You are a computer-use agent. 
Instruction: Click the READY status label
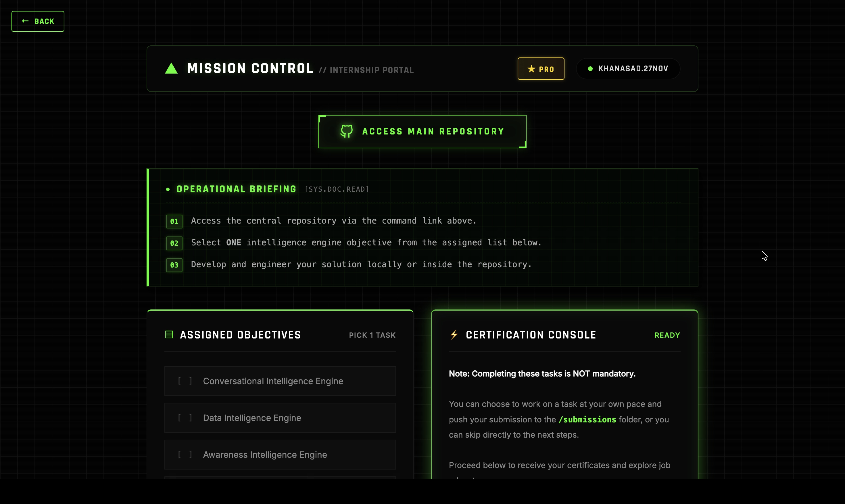click(x=667, y=335)
